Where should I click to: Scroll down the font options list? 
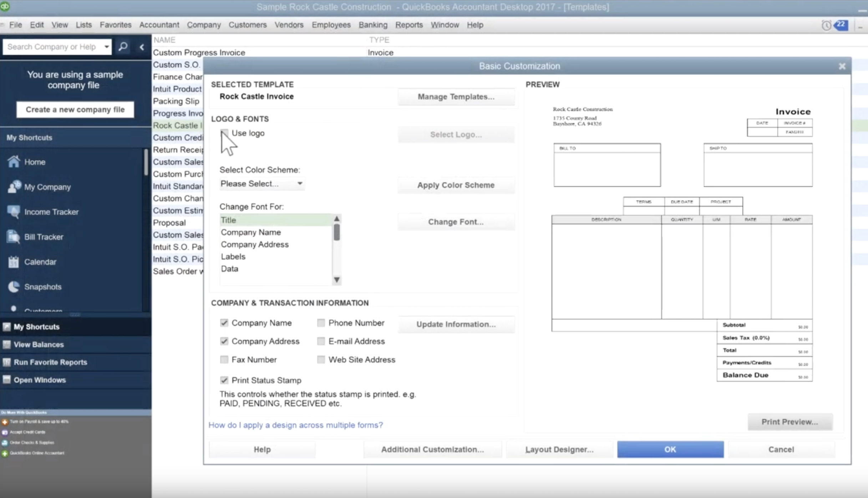[x=336, y=280]
